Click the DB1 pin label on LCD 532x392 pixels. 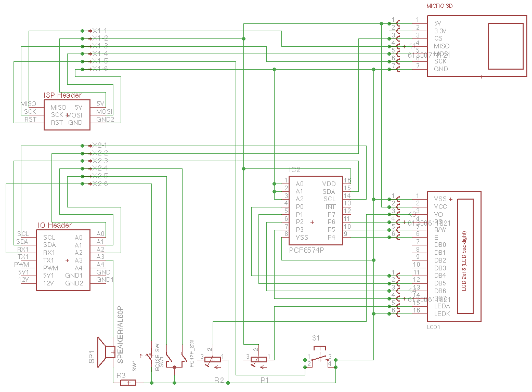coord(440,253)
